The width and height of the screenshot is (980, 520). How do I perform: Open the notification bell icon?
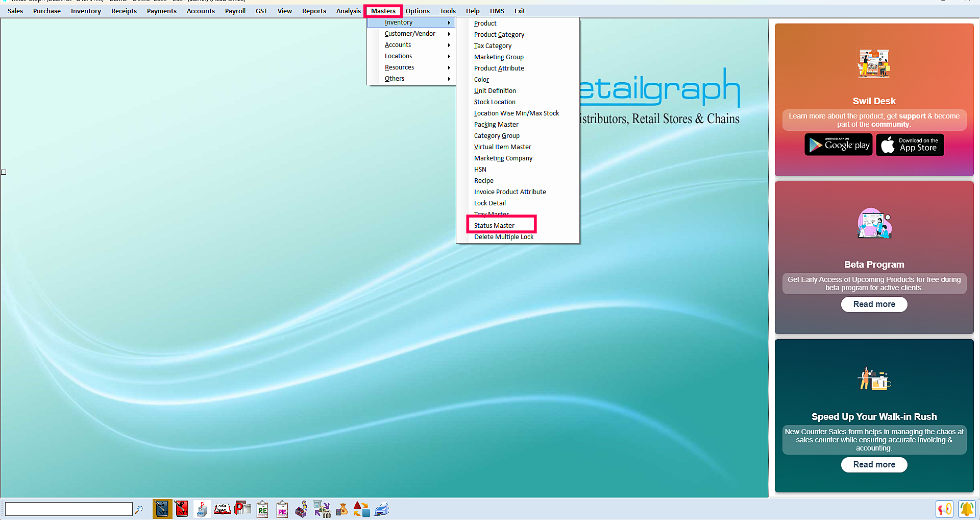(966, 509)
